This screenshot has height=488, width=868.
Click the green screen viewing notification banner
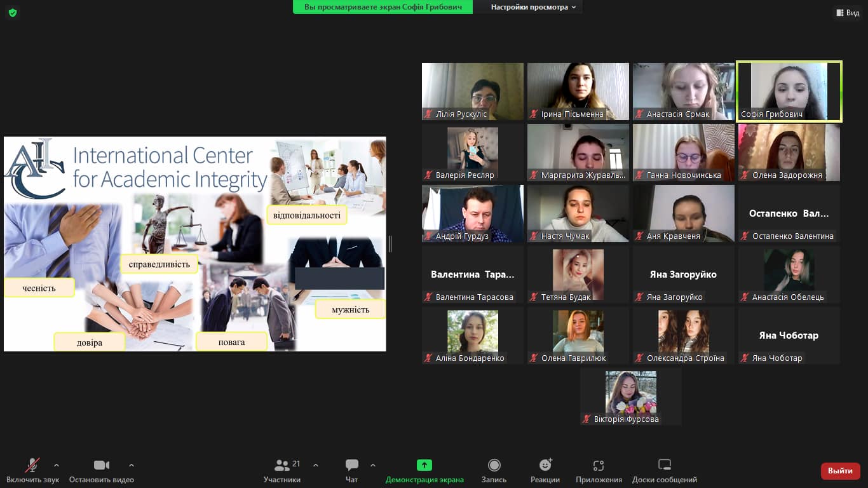point(383,7)
